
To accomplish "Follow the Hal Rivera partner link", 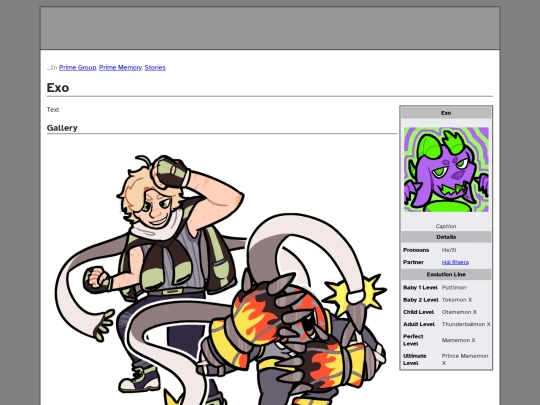I will [x=455, y=262].
